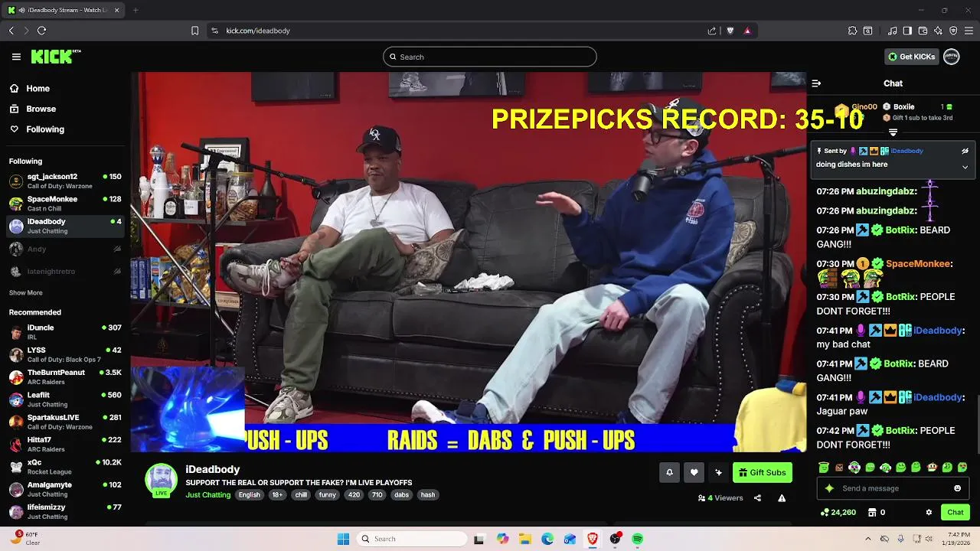Image resolution: width=980 pixels, height=551 pixels.
Task: Hide the pinned message
Action: (x=965, y=152)
